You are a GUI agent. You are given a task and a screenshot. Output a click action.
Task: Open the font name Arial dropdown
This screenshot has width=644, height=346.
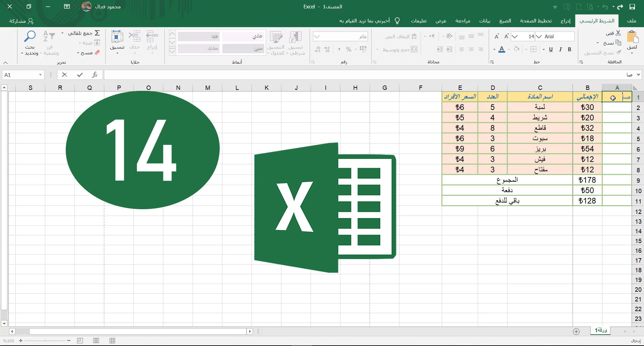[x=539, y=37]
